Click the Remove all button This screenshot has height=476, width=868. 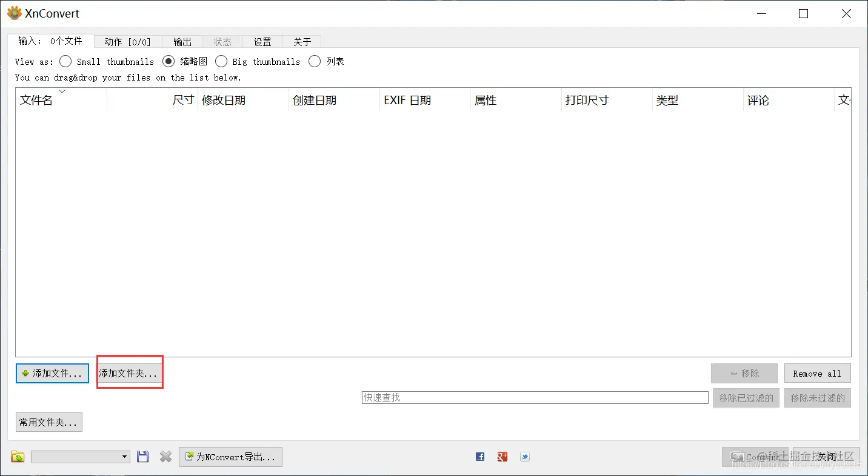tap(817, 373)
